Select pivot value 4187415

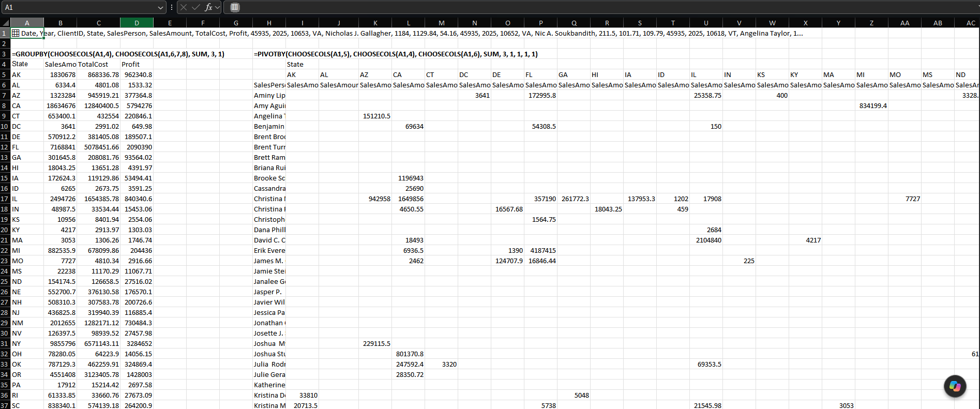[540, 250]
